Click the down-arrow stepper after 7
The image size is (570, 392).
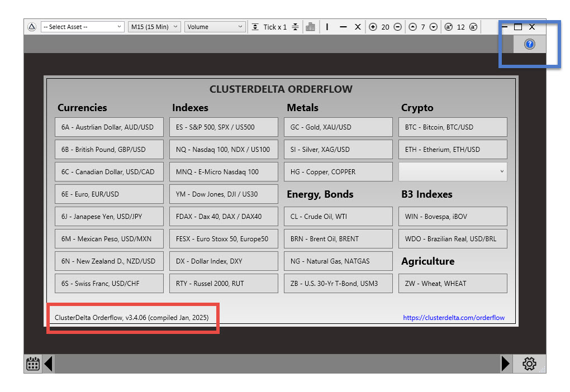434,27
